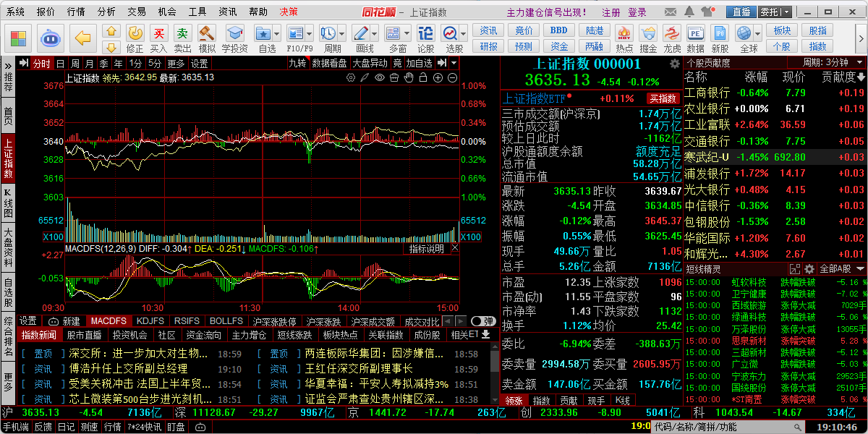This screenshot has height=434, width=868.
Task: Click the 买指数 button
Action: pos(663,98)
